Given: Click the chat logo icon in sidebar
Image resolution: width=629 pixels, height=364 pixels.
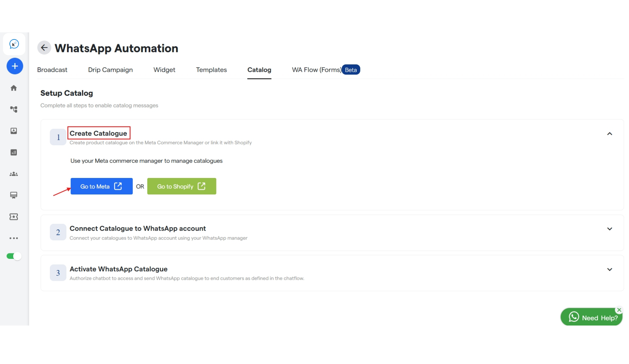Looking at the screenshot, I should point(14,44).
